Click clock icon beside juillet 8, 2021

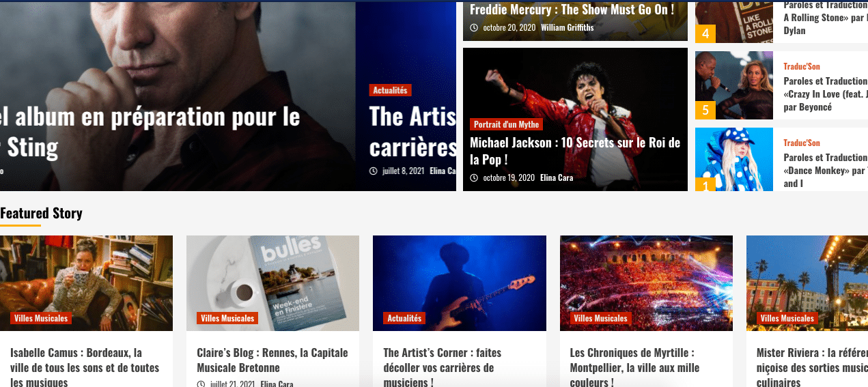pos(374,171)
